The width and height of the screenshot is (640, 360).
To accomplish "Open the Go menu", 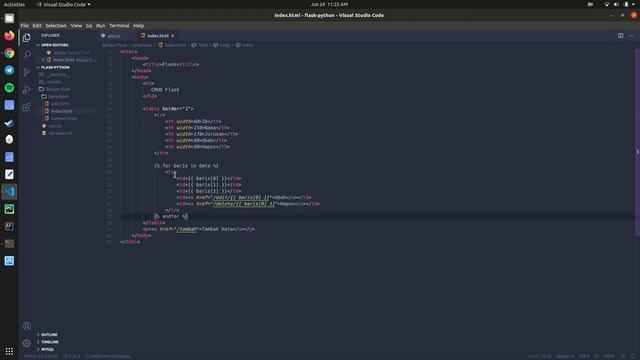I will pos(89,25).
